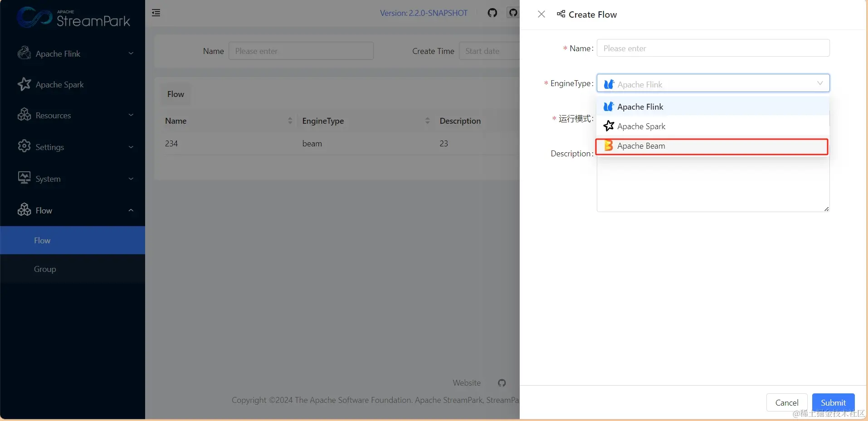The image size is (868, 421).
Task: Focus the Name search filter field
Action: click(x=301, y=51)
